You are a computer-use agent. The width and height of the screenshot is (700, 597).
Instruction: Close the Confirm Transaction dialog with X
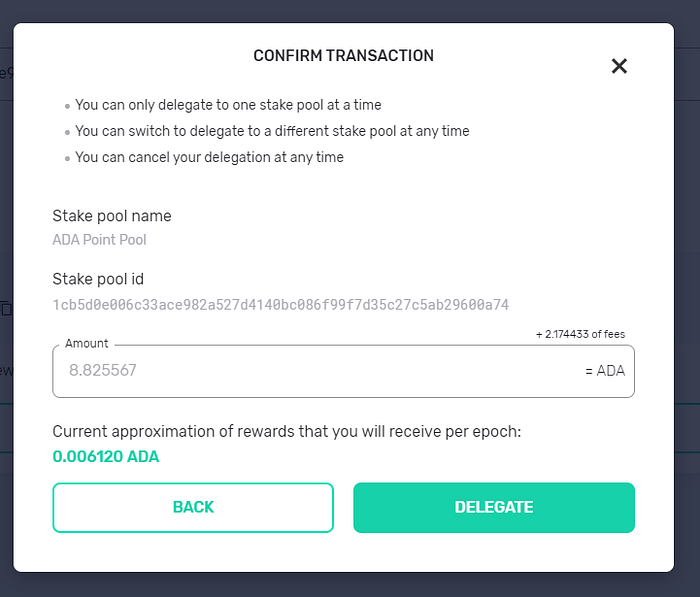point(619,66)
